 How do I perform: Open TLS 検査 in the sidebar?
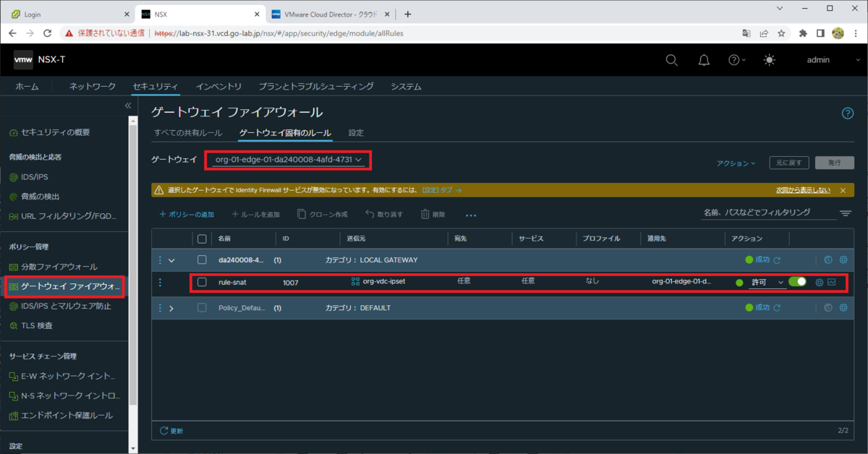[36, 325]
